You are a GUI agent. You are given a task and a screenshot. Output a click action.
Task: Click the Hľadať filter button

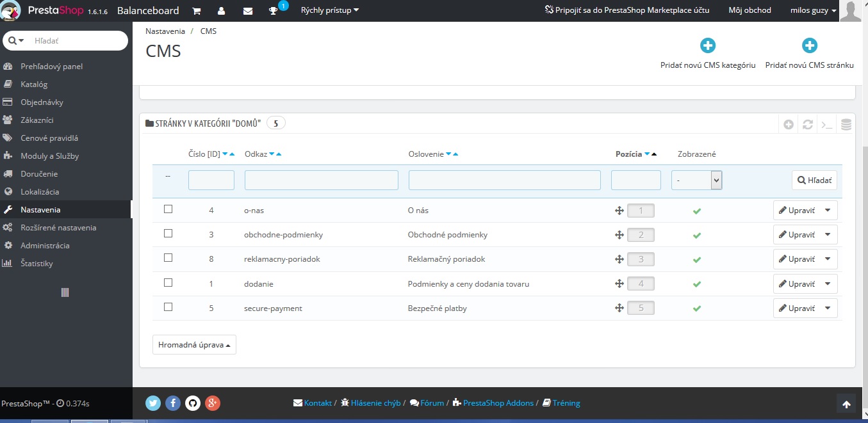814,180
